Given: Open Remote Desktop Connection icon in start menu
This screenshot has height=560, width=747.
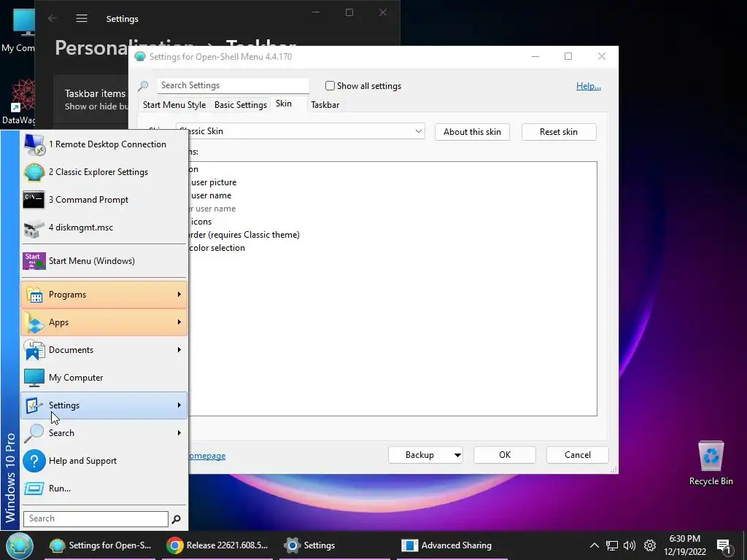Looking at the screenshot, I should coord(34,144).
